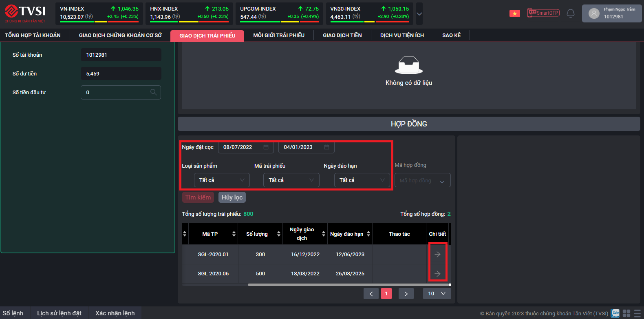644x319 pixels.
Task: Click detail arrow for SGL-2020.01 row
Action: [x=437, y=255]
